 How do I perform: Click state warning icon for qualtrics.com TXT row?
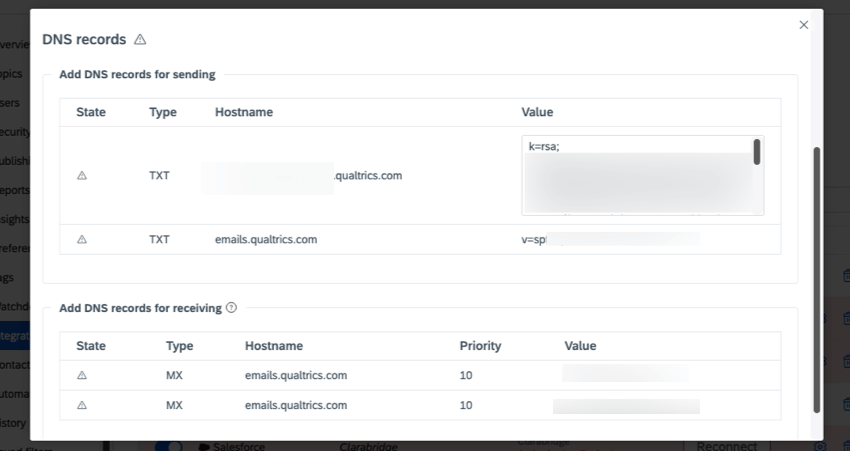[82, 176]
